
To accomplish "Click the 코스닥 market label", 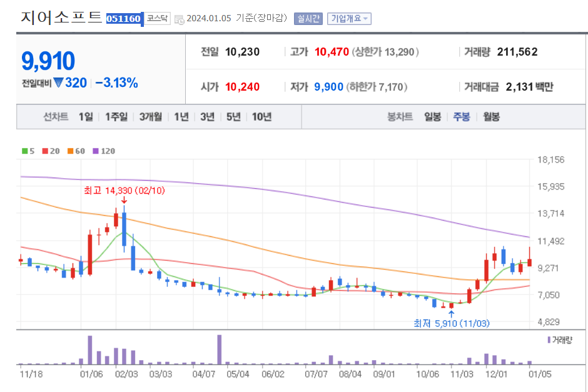I will pyautogui.click(x=158, y=18).
